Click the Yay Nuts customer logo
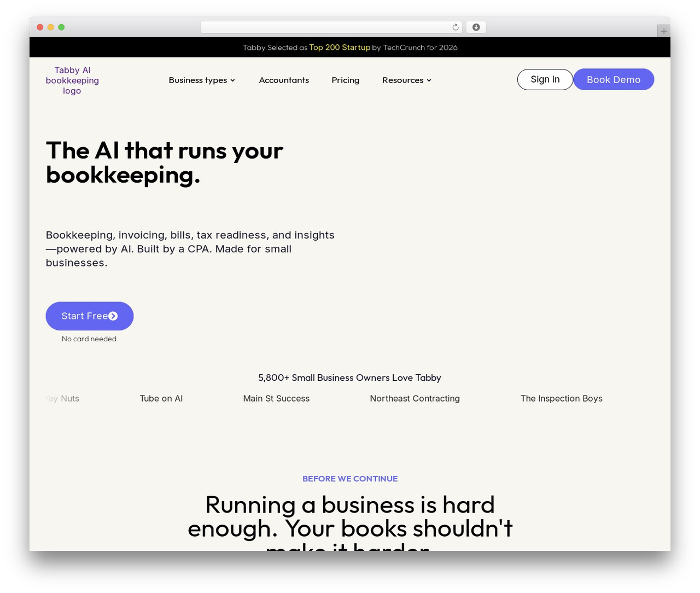 coord(62,398)
